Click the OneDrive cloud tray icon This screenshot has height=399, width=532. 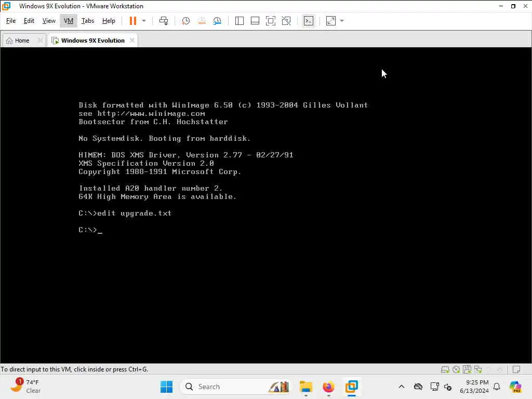(418, 387)
